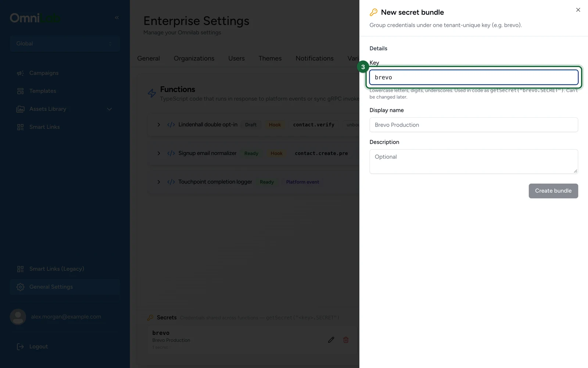The image size is (588, 368).
Task: Close the New secret bundle panel
Action: [x=578, y=10]
